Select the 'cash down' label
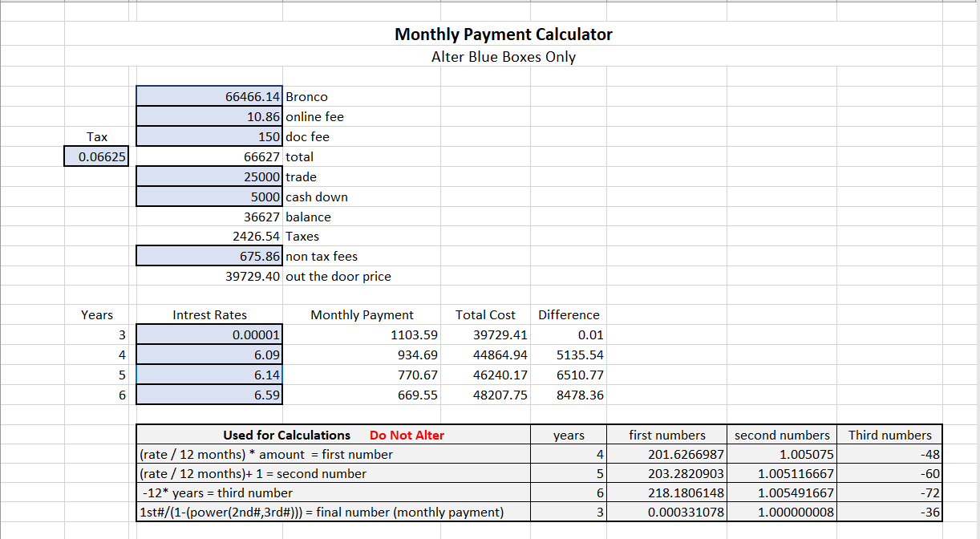This screenshot has width=980, height=539. (x=316, y=197)
